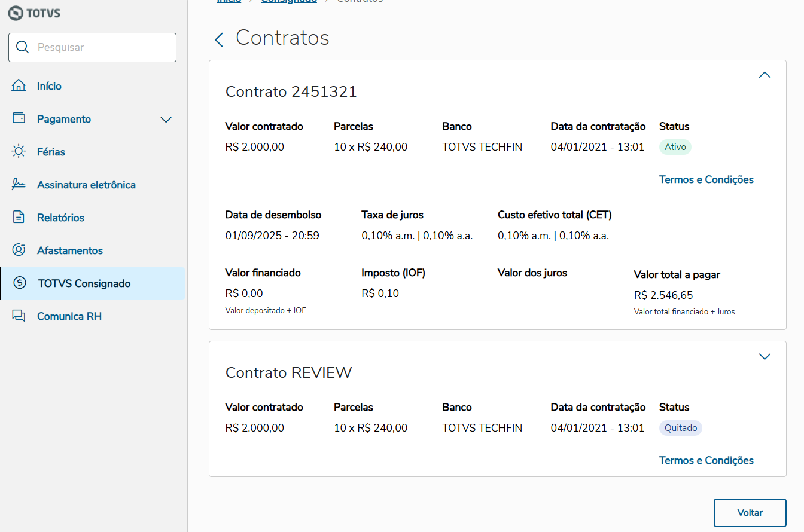Open Termos e Condições for Contrato REVIEW

(706, 460)
